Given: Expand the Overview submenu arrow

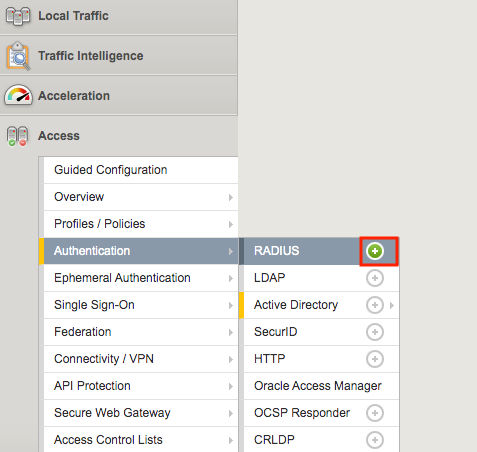Looking at the screenshot, I should pos(231,197).
